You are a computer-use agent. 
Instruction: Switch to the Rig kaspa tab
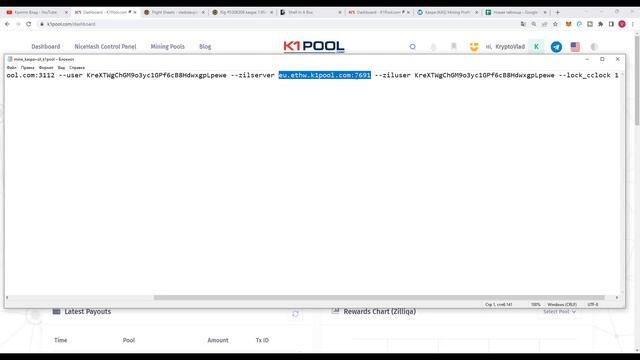[x=242, y=12]
